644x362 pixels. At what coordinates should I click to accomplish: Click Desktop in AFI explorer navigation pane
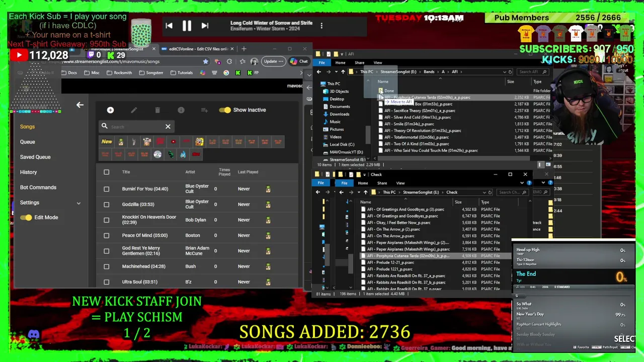coord(337,99)
